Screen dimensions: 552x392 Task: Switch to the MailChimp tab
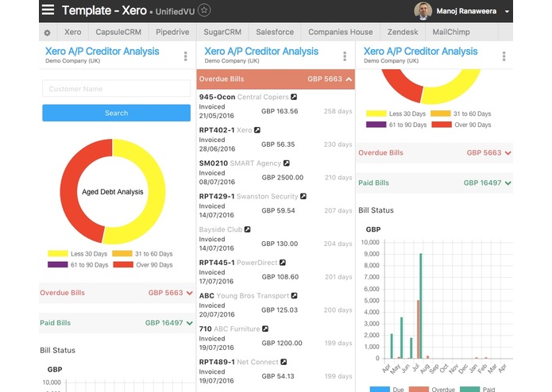451,32
